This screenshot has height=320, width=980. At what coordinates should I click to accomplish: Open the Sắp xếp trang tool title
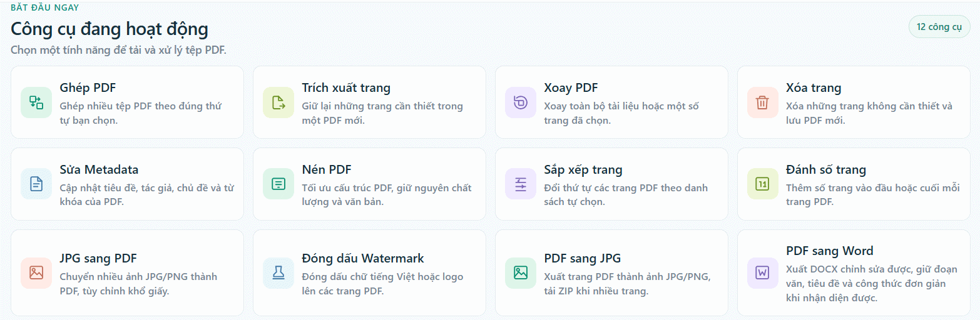click(583, 170)
